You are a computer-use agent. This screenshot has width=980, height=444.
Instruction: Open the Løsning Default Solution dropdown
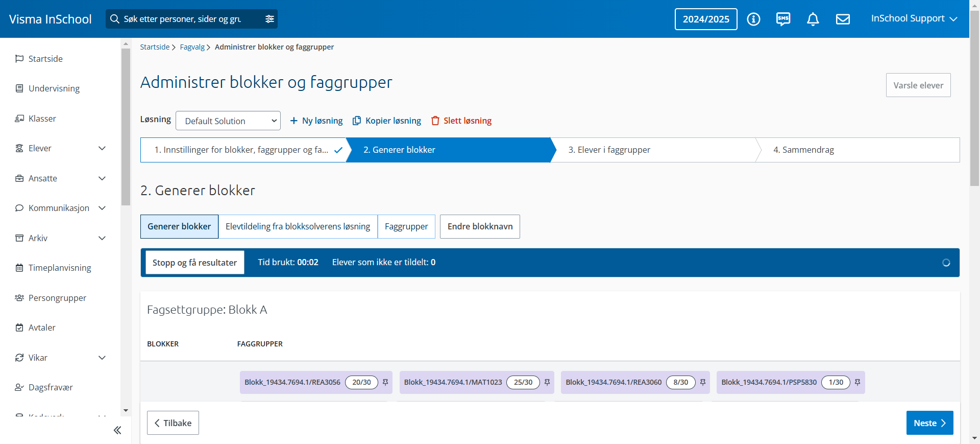coord(228,121)
